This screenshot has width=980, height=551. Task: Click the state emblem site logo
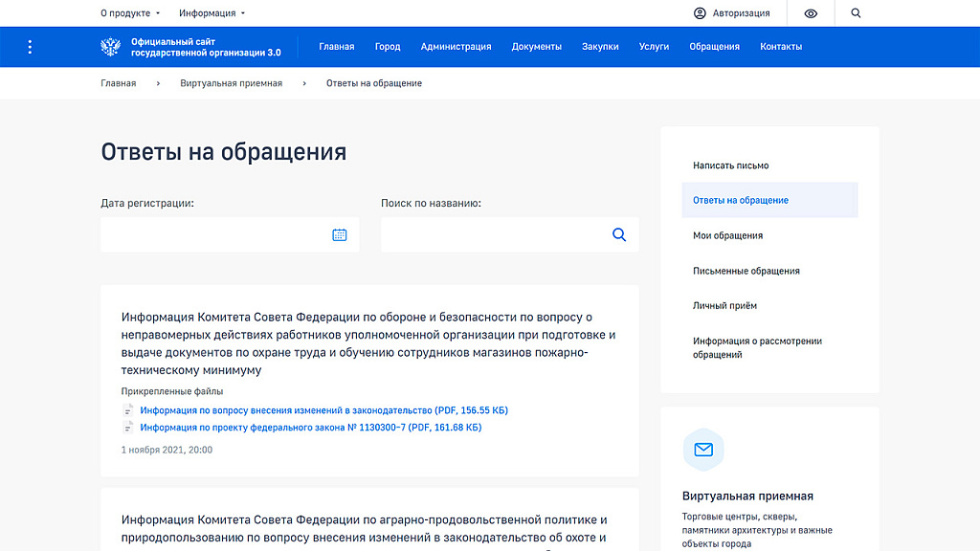click(x=110, y=47)
